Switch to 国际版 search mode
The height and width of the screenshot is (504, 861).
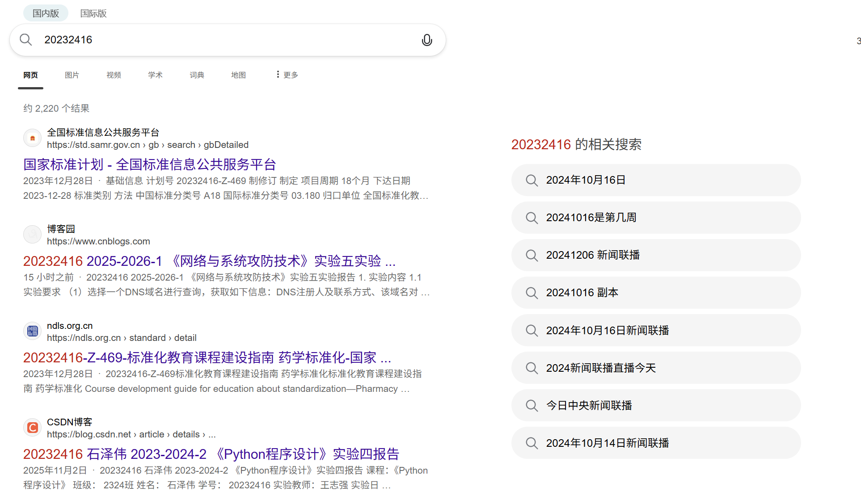pos(93,13)
